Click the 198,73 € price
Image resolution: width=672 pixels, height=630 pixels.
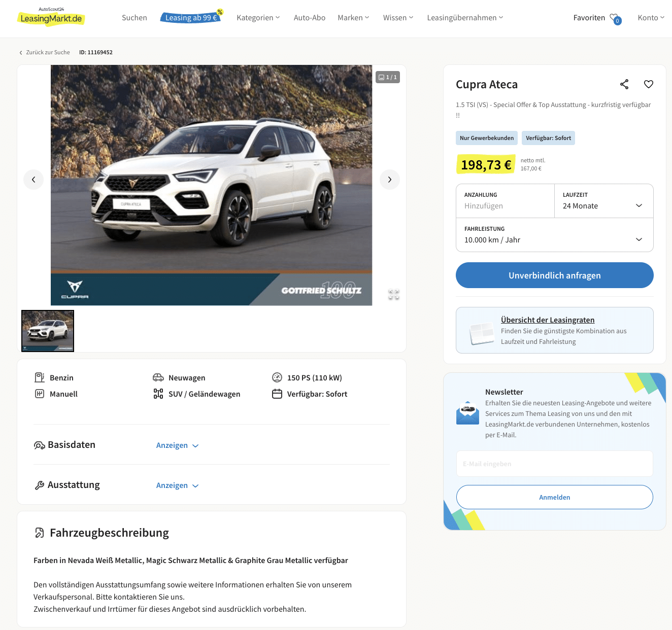pyautogui.click(x=486, y=164)
